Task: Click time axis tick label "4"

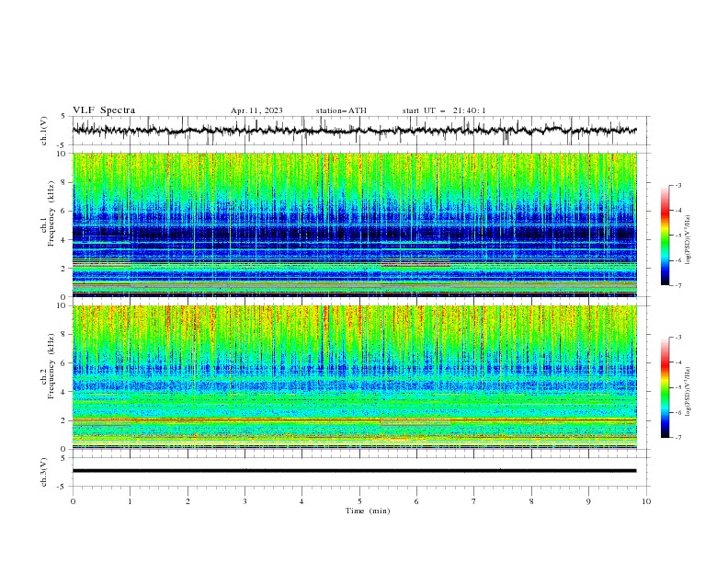Action: (x=301, y=501)
